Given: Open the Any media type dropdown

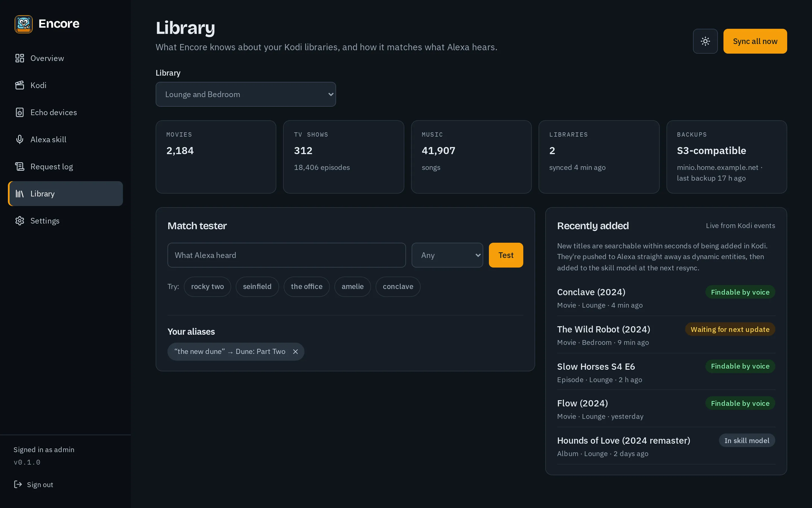Looking at the screenshot, I should pyautogui.click(x=447, y=255).
